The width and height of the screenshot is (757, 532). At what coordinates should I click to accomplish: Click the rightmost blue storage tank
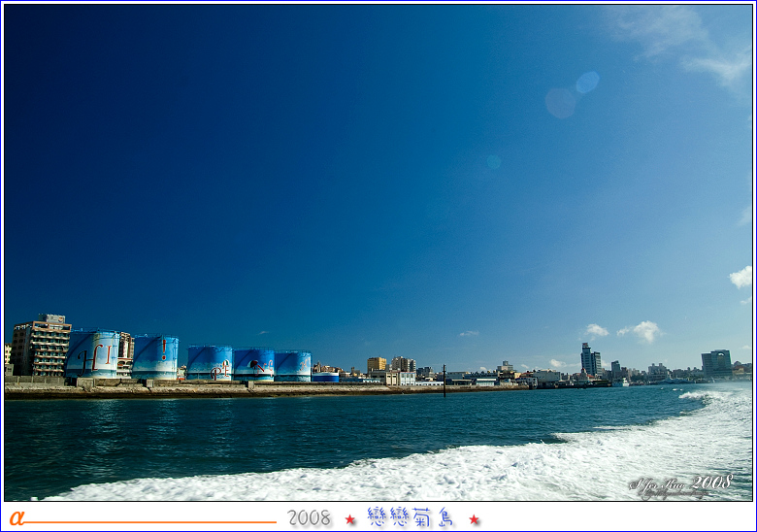[292, 365]
